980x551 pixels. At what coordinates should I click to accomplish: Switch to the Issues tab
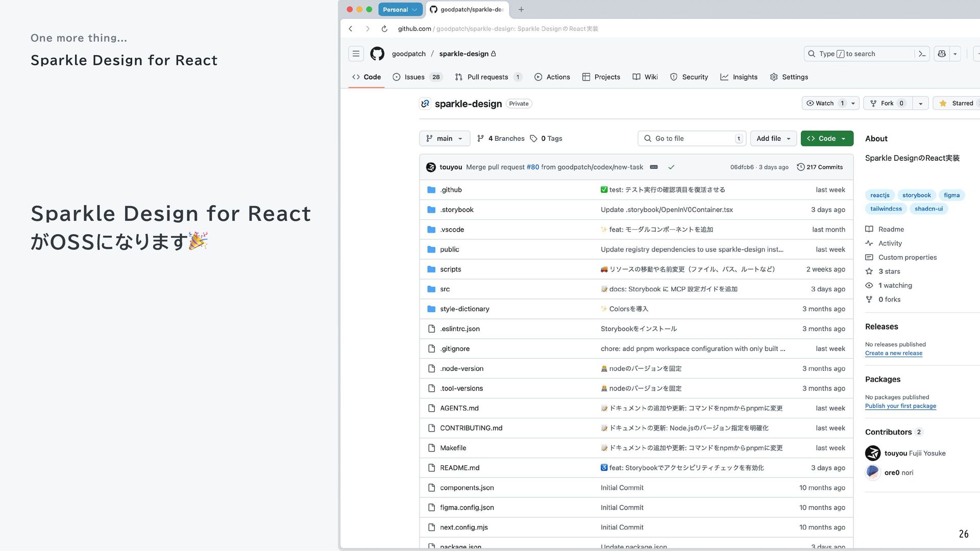(417, 77)
